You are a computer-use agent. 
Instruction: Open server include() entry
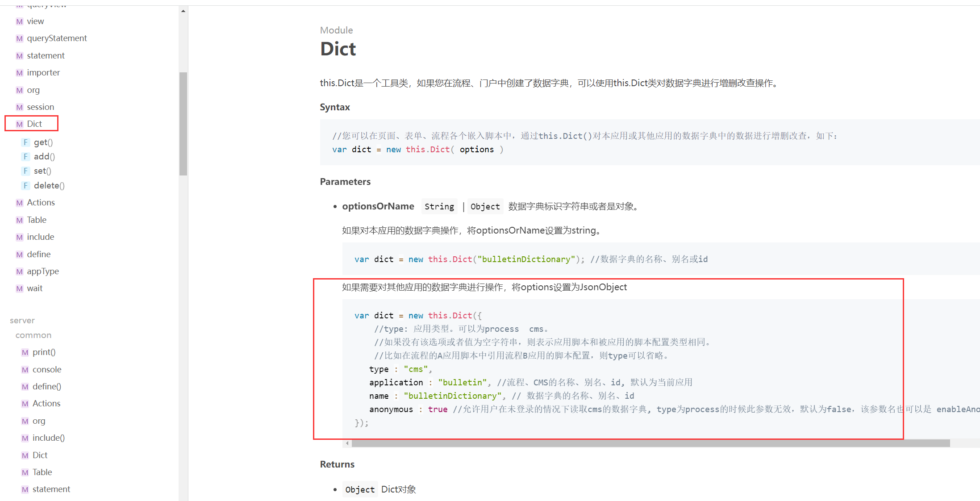click(x=48, y=438)
